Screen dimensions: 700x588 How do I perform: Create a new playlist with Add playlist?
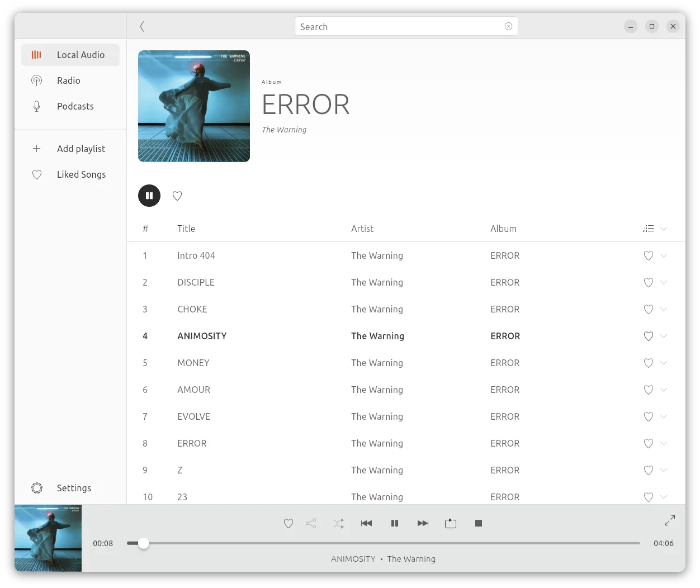(81, 149)
